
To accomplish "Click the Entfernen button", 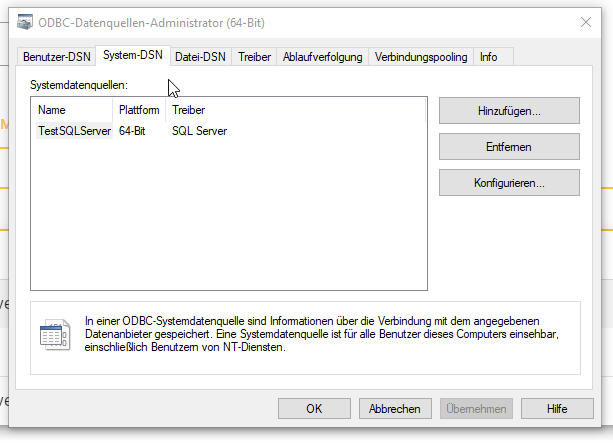I will tap(509, 147).
